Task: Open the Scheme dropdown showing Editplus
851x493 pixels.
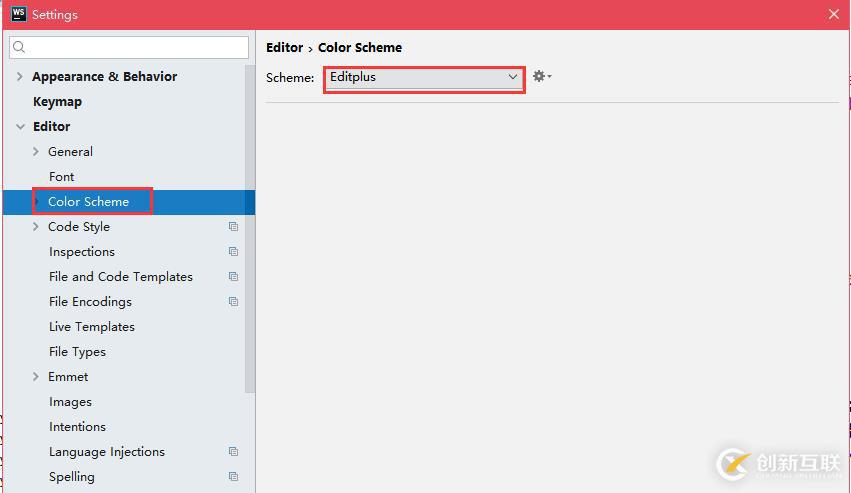Action: tap(424, 78)
